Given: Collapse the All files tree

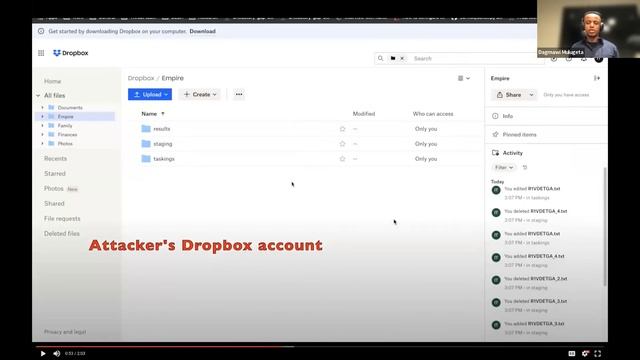Looking at the screenshot, I should 38,96.
